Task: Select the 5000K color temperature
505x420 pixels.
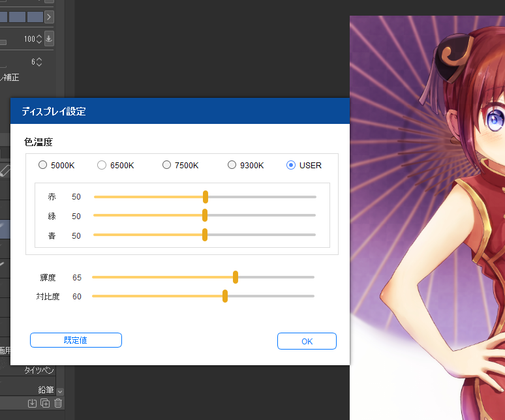Action: [43, 165]
